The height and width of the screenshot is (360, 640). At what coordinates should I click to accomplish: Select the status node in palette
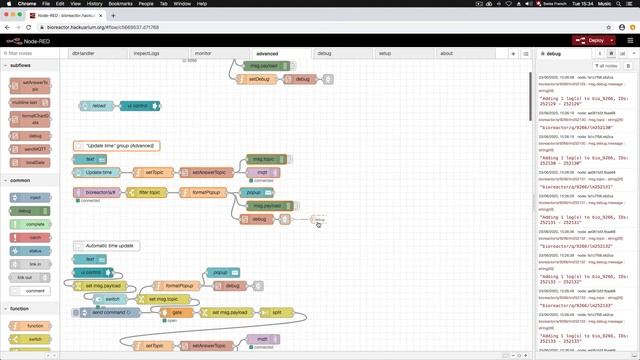(x=30, y=251)
